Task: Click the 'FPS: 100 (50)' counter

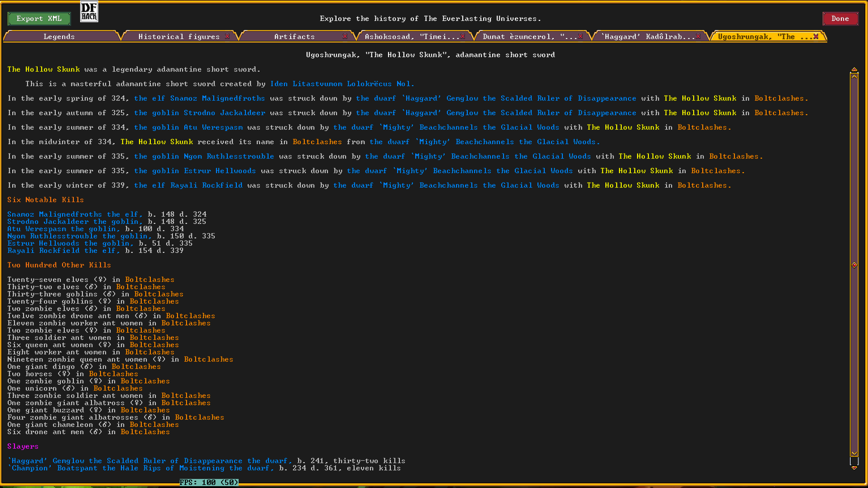Action: [209, 483]
